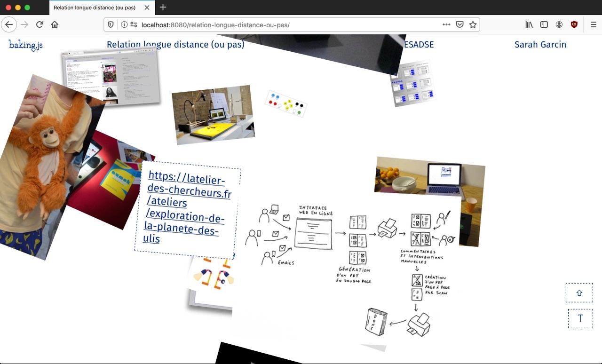
Task: Click the dashed up-arrow button on the page
Action: pos(579,292)
